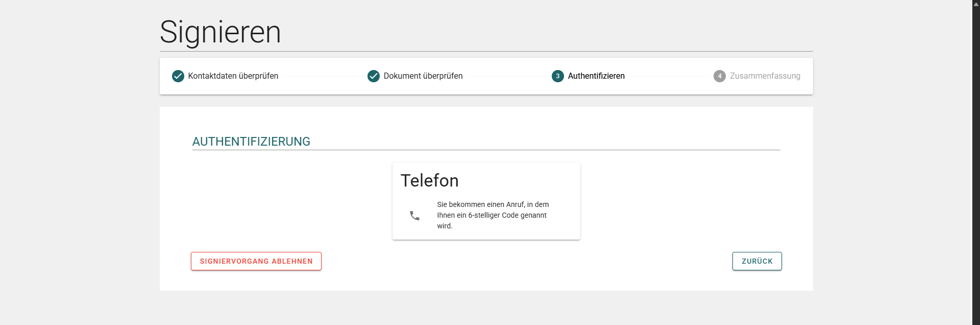This screenshot has width=980, height=325.
Task: Click the Authentifizierung section heading
Action: pyautogui.click(x=251, y=142)
